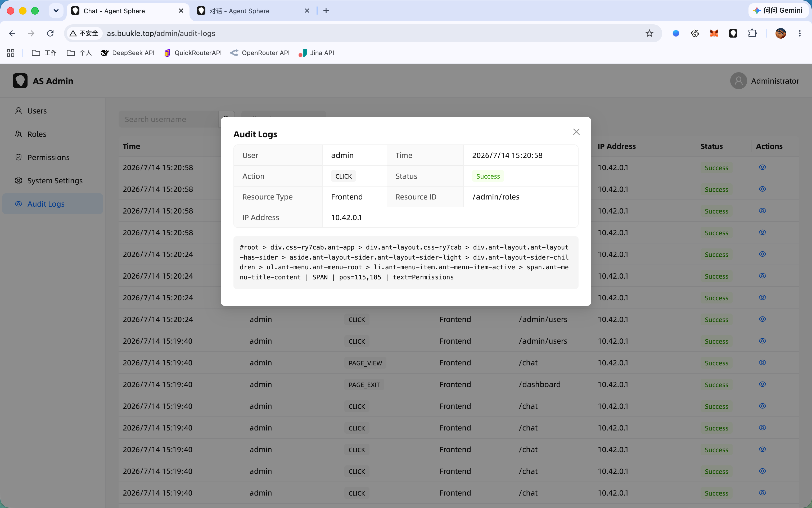Screen dimensions: 812x508
Task: Click the /admin/roles Resource ID value
Action: (496, 197)
